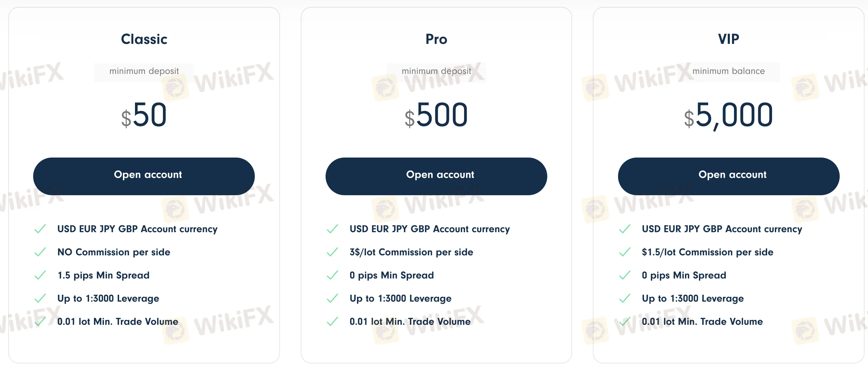The image size is (868, 369).
Task: Select the Pro plan heading
Action: pos(436,39)
